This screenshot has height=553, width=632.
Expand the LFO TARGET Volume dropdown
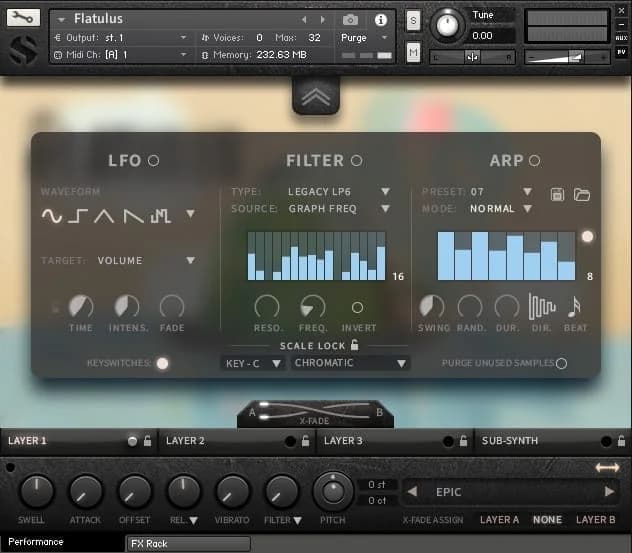click(146, 261)
